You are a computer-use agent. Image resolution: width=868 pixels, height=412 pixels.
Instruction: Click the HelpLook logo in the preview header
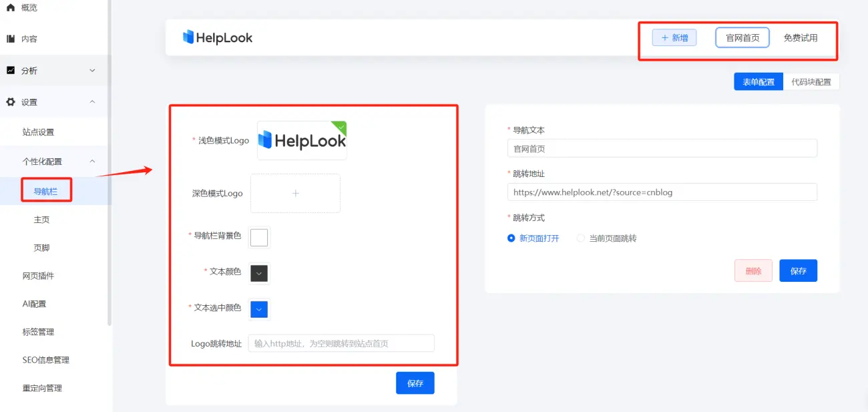[218, 37]
